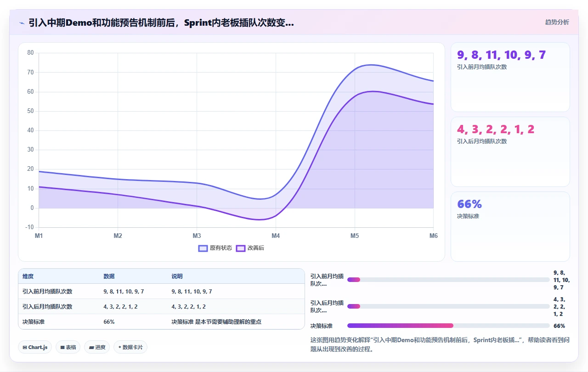The height and width of the screenshot is (372, 588).
Task: Click the 决策标准 table row label
Action: tap(34, 322)
